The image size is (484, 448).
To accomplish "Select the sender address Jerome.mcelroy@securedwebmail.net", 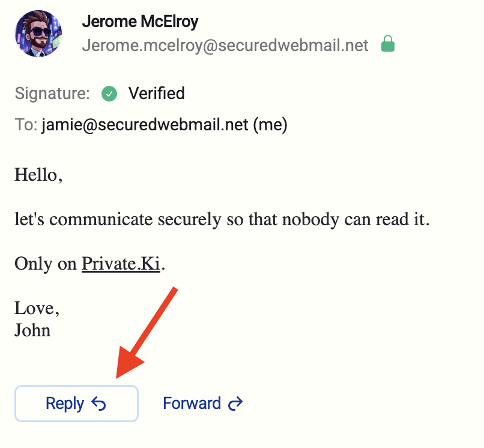I will click(225, 45).
